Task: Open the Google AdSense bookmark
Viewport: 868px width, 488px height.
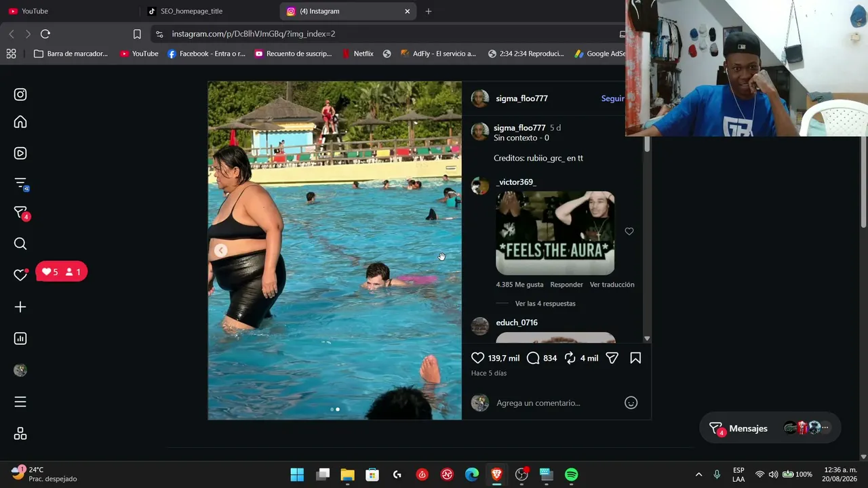Action: pos(599,54)
